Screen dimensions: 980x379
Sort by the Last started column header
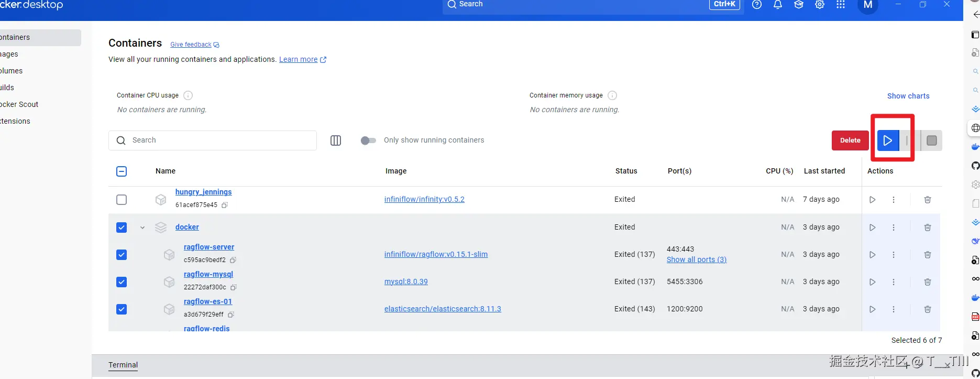[824, 171]
